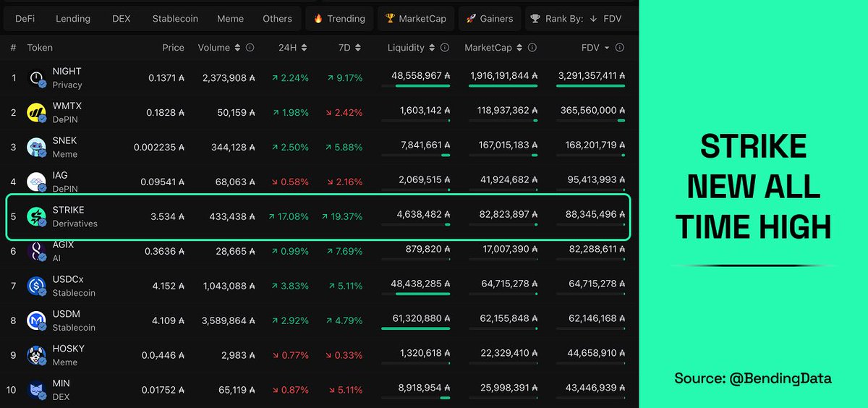Screen dimensions: 868x408
Task: Sort by Liquidity using its sort arrows
Action: point(432,48)
